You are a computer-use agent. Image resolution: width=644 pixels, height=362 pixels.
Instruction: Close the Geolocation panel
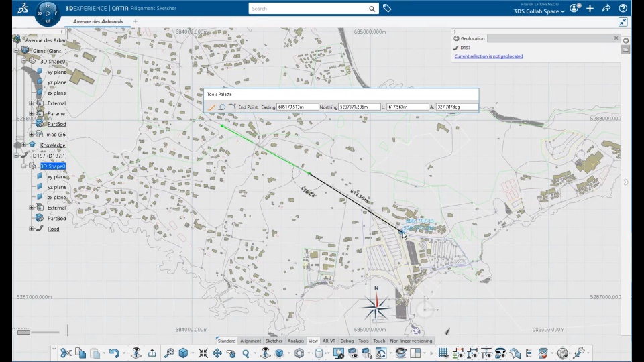coord(616,38)
